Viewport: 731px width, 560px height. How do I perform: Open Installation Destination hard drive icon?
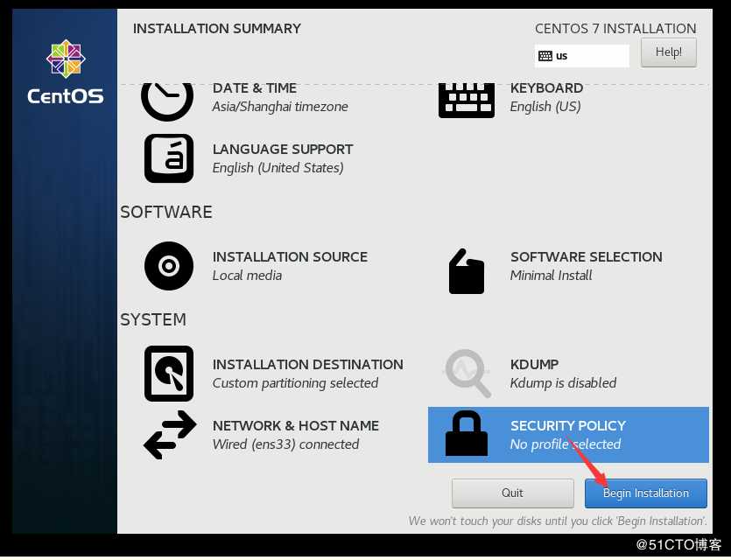169,374
